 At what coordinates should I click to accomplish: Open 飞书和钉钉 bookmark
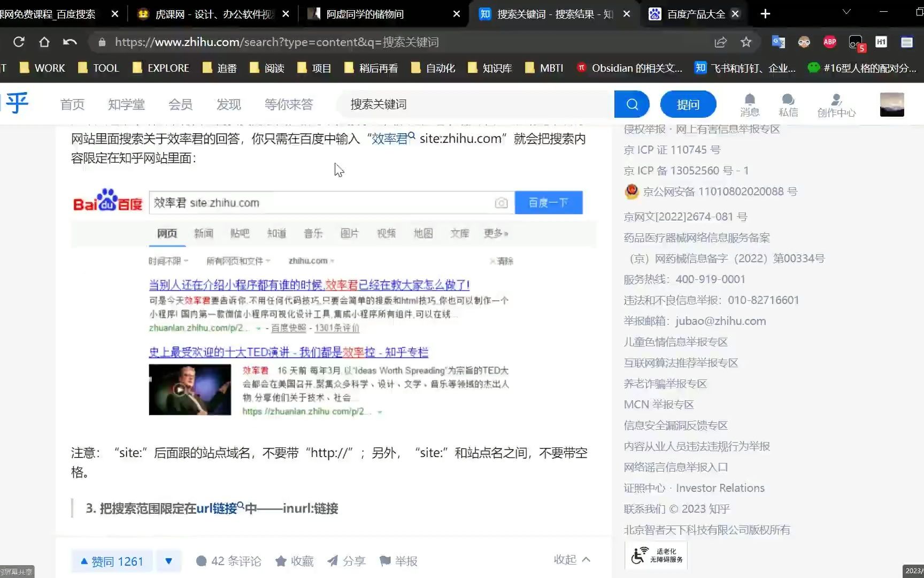[x=745, y=68]
